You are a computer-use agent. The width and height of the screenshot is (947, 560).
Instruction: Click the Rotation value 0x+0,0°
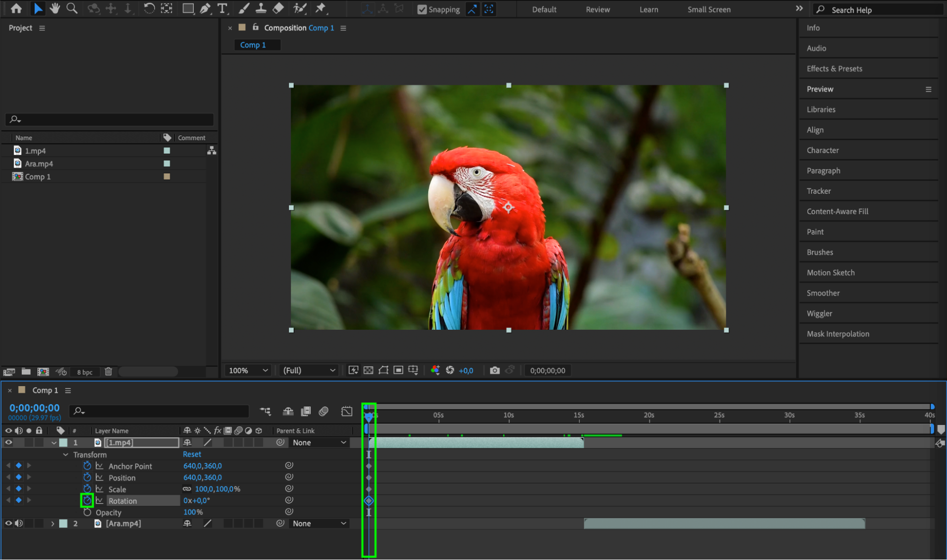(197, 500)
